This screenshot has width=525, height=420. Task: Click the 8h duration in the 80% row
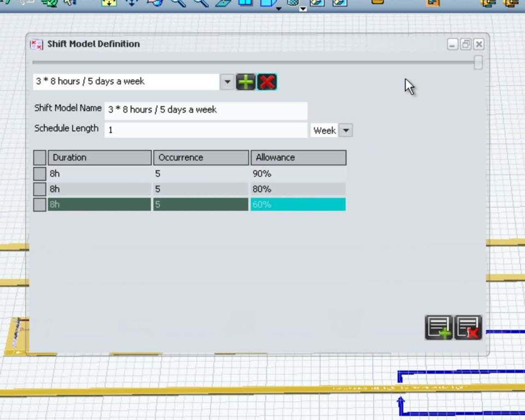click(100, 189)
